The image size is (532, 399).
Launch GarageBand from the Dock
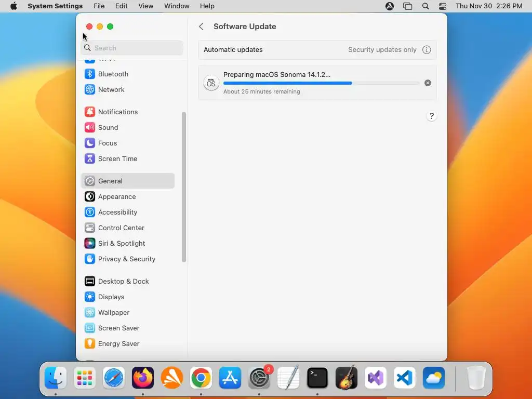point(347,378)
